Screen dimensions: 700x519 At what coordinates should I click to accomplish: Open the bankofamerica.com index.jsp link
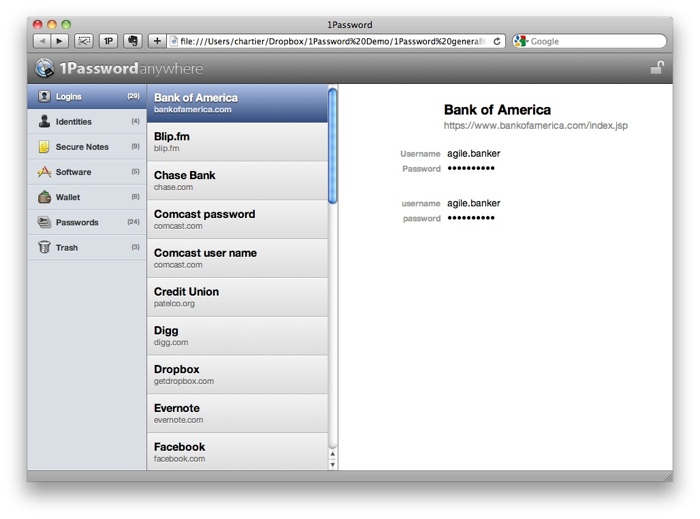coord(535,126)
